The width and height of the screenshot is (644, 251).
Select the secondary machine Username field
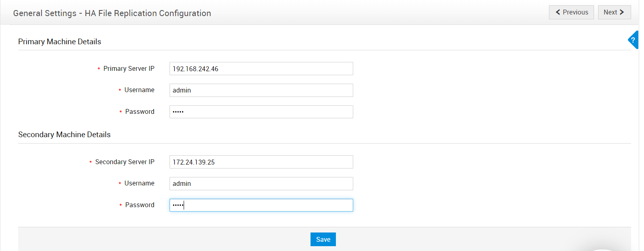click(x=261, y=183)
